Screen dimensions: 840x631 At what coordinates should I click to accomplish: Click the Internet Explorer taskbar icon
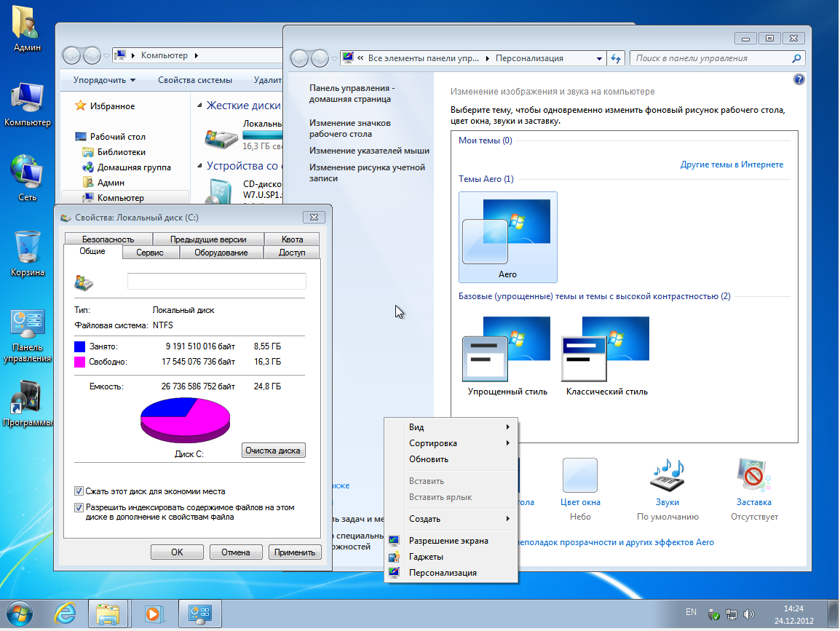tap(64, 613)
